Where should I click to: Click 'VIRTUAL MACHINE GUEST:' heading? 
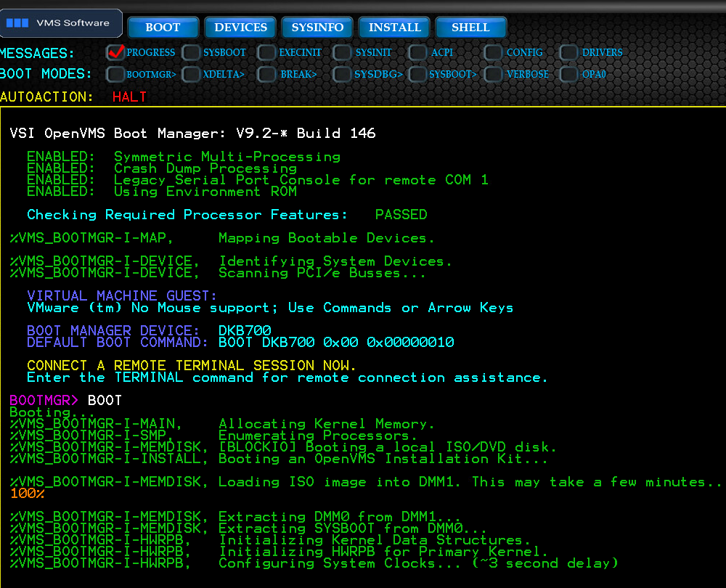(122, 295)
